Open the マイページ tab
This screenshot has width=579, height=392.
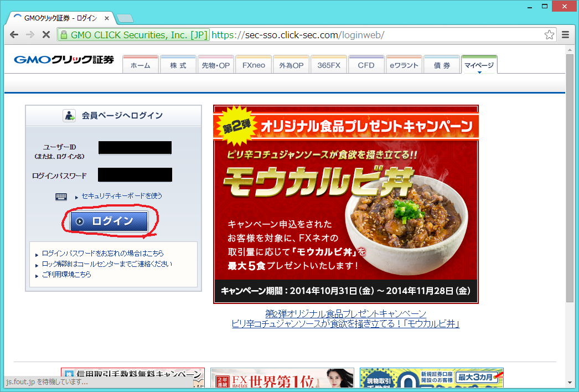tap(479, 65)
